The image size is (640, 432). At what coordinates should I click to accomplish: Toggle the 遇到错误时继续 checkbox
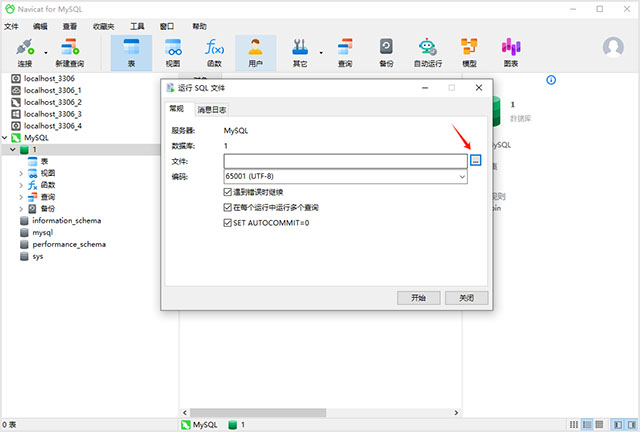(228, 192)
